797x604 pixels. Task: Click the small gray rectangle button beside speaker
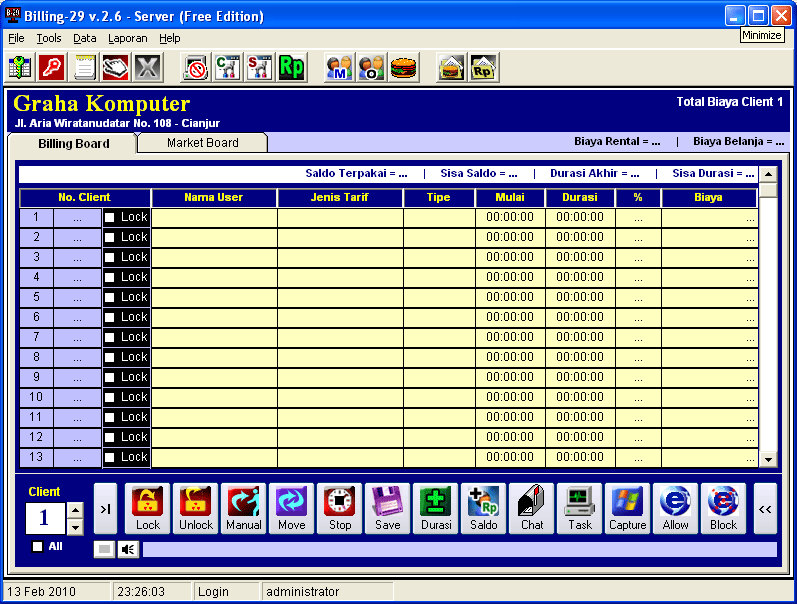coord(104,549)
